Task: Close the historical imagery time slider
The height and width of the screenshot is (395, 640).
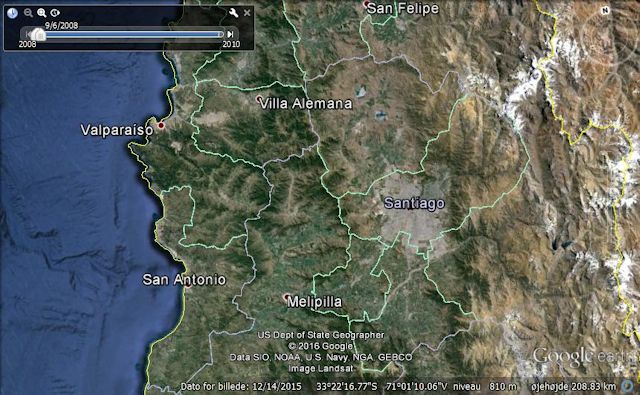Action: [x=247, y=13]
